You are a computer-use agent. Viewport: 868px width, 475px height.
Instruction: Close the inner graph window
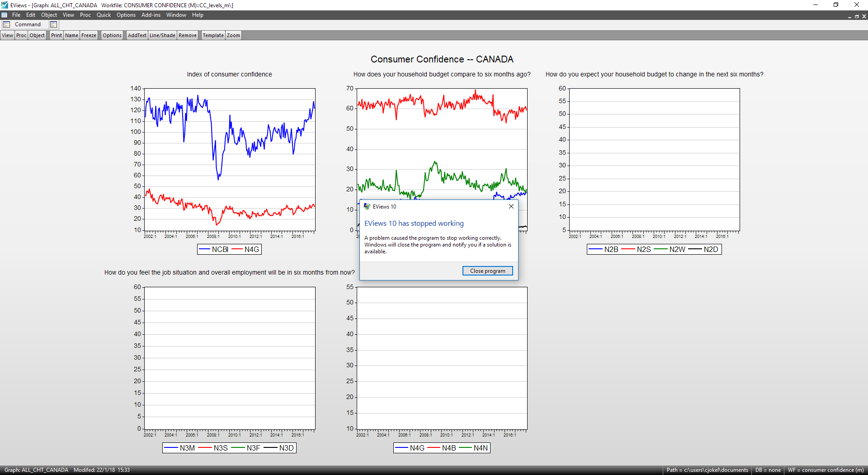tap(864, 16)
